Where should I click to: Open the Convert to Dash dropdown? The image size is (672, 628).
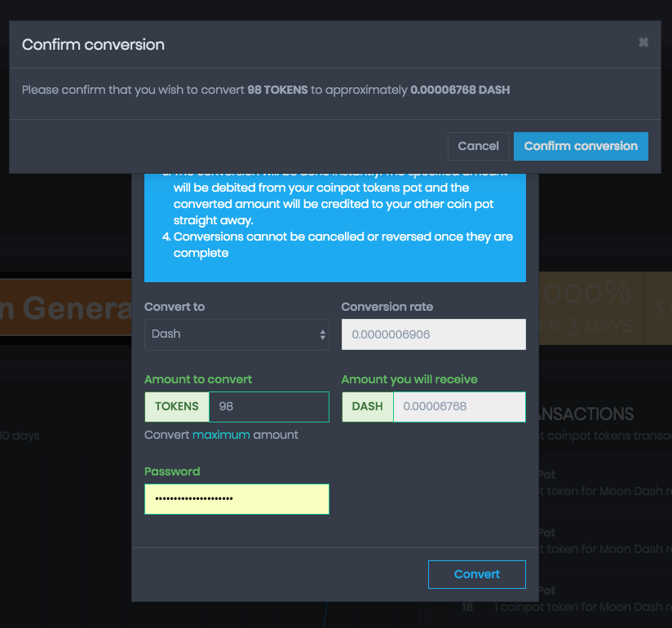coord(237,334)
